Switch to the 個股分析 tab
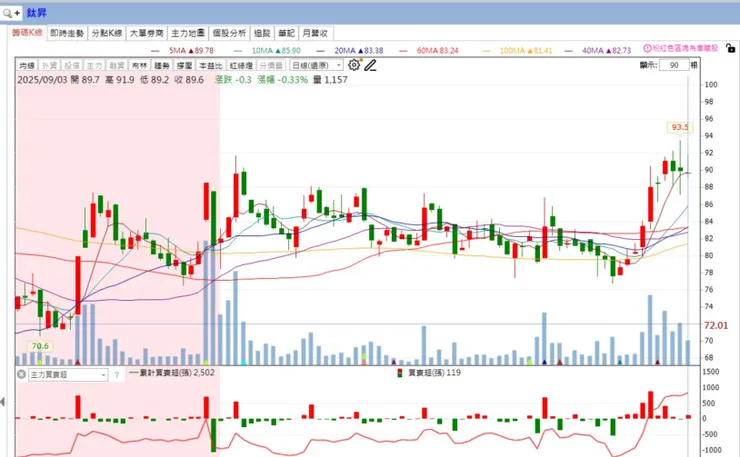The width and height of the screenshot is (740, 457). tap(229, 33)
